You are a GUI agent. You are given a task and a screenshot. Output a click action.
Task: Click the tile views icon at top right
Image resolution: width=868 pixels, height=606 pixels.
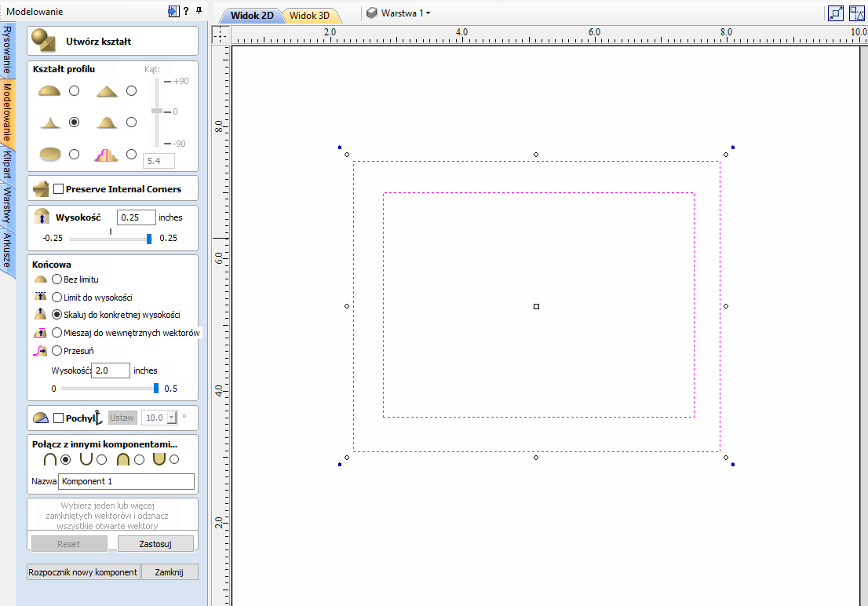tap(857, 13)
